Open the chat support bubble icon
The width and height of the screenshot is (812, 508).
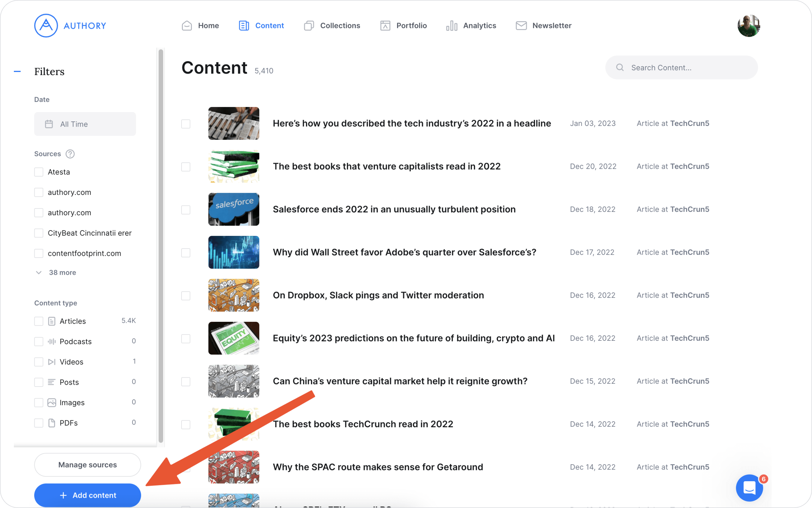749,488
